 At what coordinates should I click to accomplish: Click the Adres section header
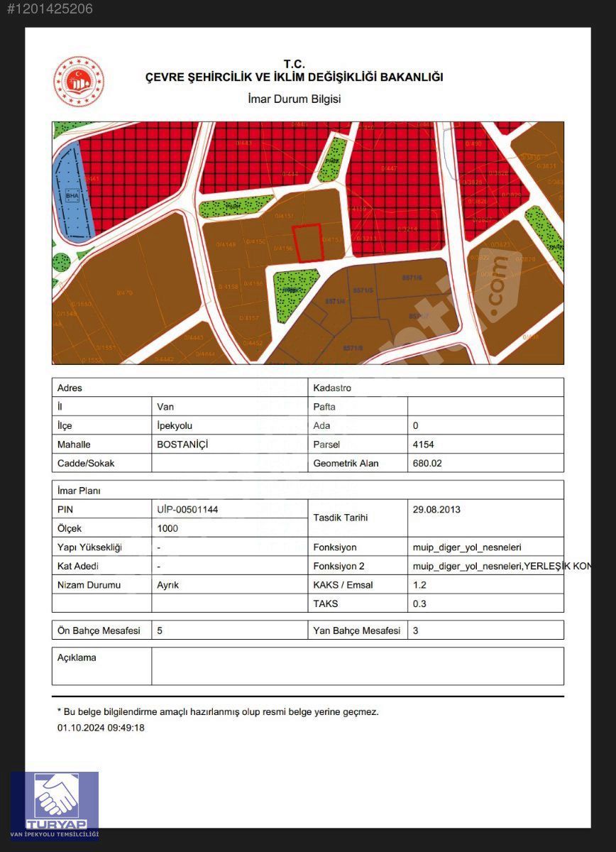70,388
